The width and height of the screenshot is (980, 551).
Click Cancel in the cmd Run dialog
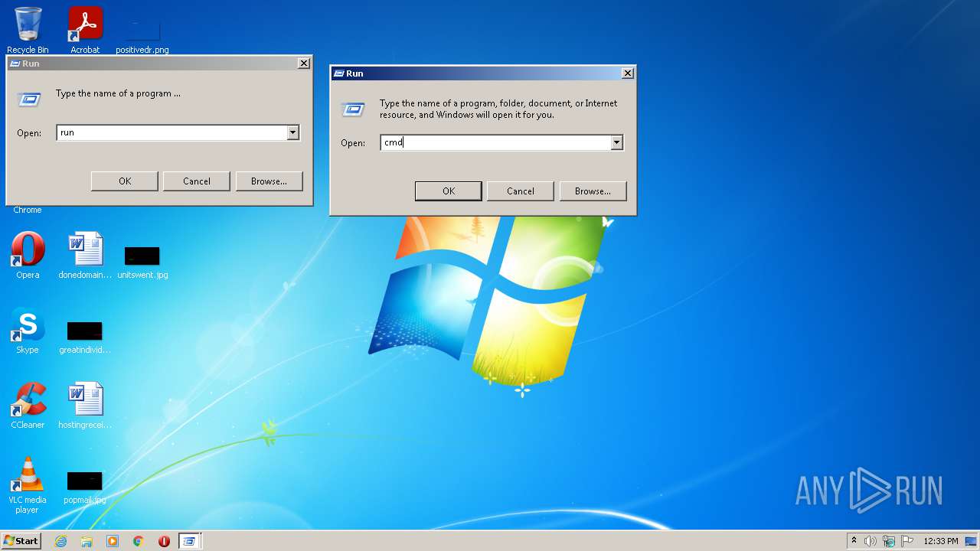pyautogui.click(x=521, y=191)
